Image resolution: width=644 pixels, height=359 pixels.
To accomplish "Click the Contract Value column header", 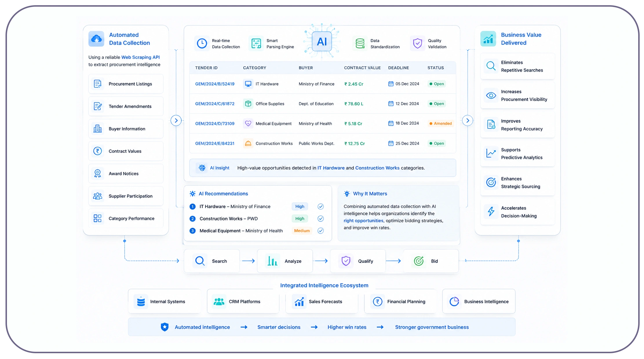I will click(x=362, y=68).
